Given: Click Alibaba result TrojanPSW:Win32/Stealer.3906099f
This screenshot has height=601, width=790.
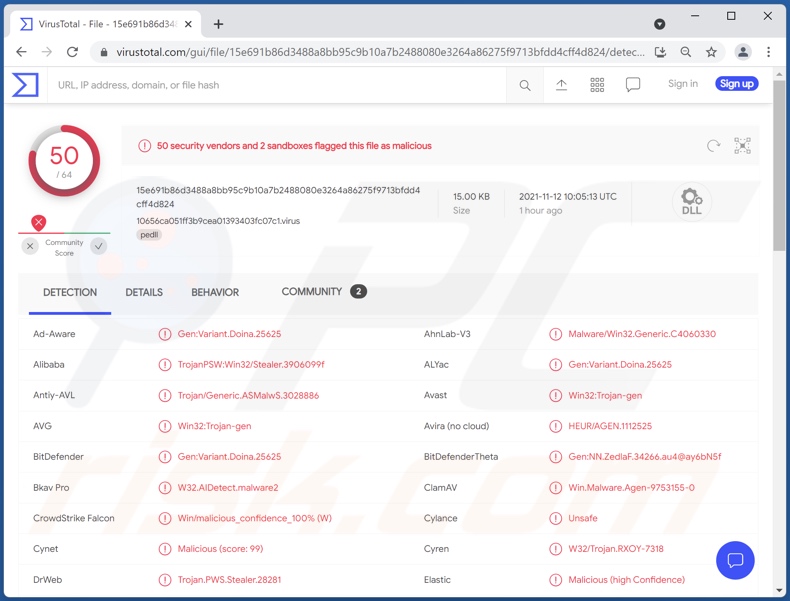Looking at the screenshot, I should 251,365.
